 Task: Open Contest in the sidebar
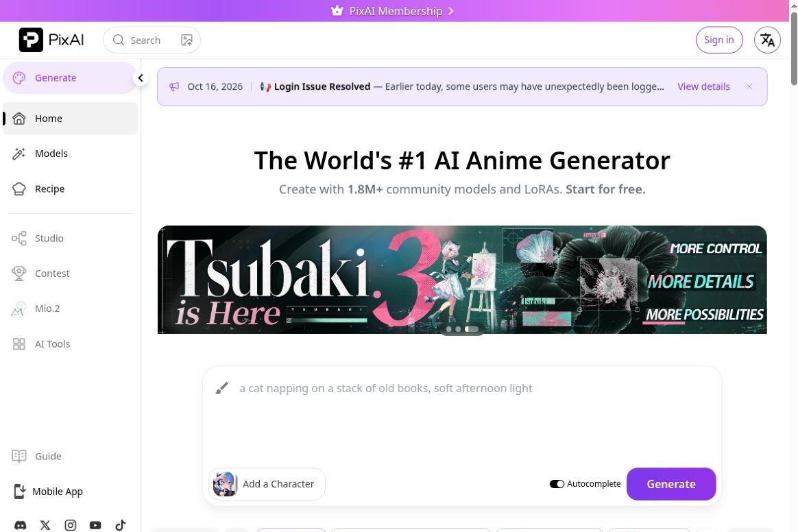[70, 274]
